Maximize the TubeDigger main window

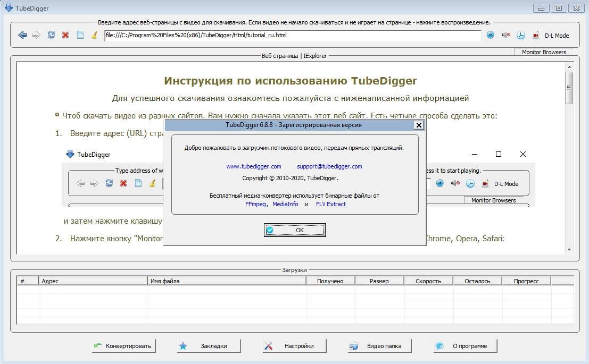click(x=559, y=8)
